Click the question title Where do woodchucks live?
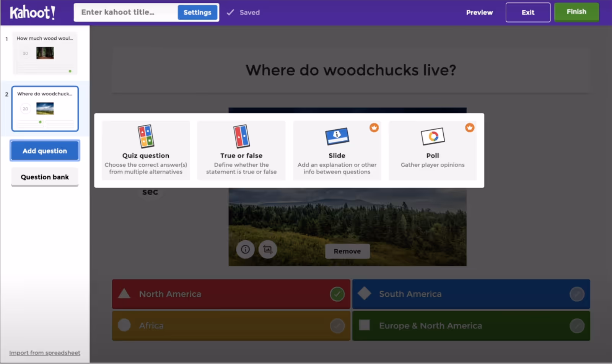 pos(351,70)
